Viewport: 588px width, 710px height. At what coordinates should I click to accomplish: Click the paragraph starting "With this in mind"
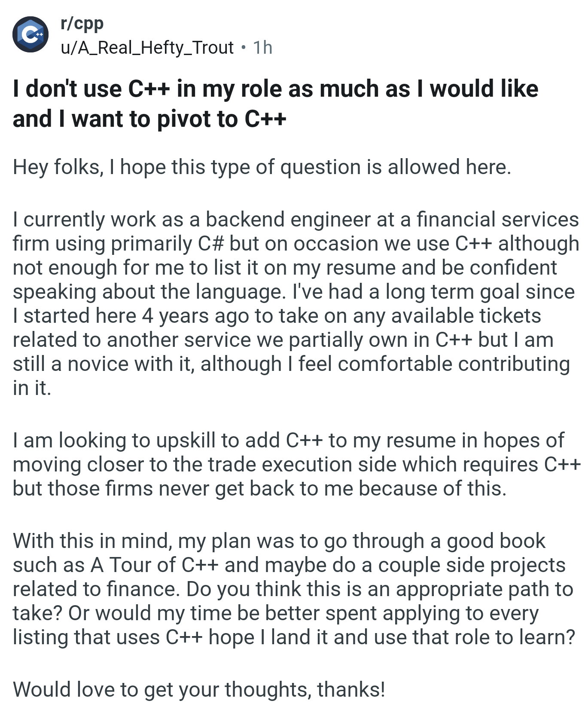click(294, 589)
